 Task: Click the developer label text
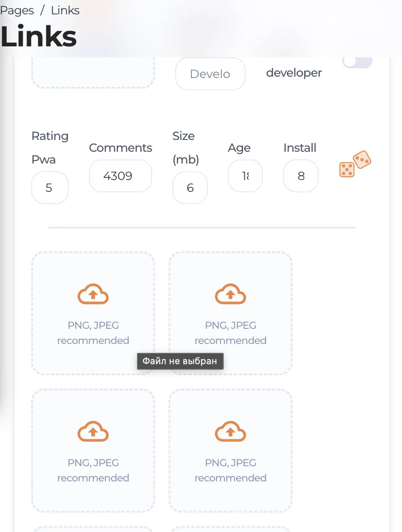pyautogui.click(x=294, y=73)
